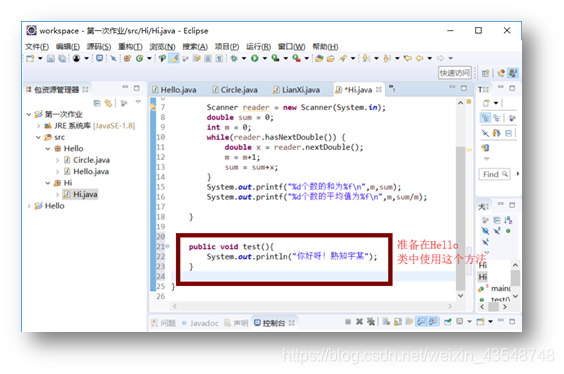The height and width of the screenshot is (374, 564).
Task: Click Collapse All in package explorer
Action: 97,103
